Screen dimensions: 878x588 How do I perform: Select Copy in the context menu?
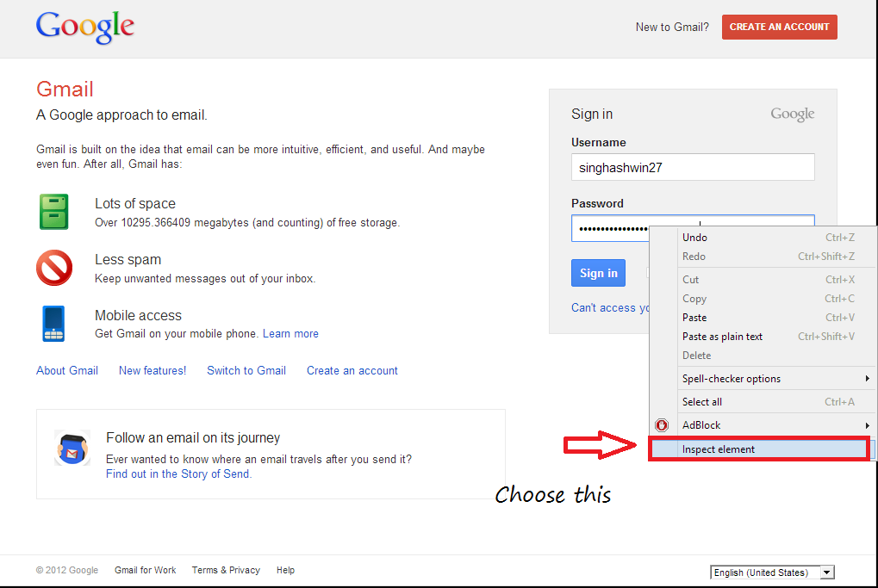[x=775, y=298]
